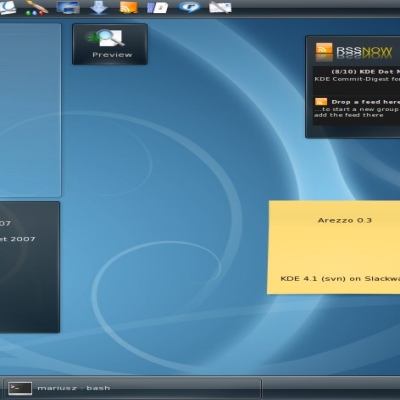This screenshot has width=400, height=400.
Task: Click the small RSS icon beside 'Drop a feed here'
Action: click(321, 102)
